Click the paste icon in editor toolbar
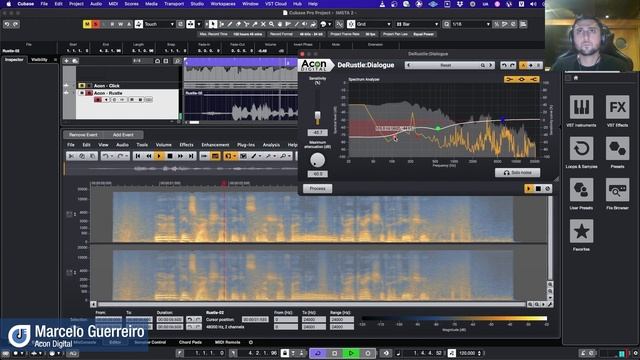 click(93, 156)
